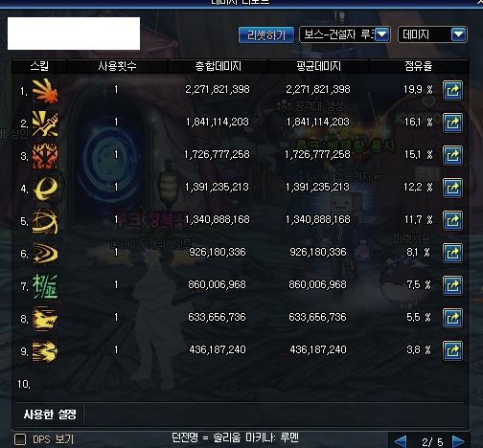Open the 보스-건설자 루크 dropdown
Viewport: 483px width, 448px height.
coord(345,34)
